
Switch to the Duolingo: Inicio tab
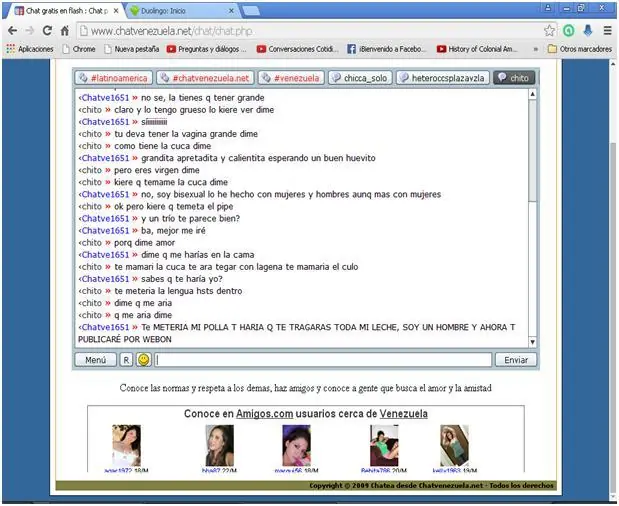click(182, 11)
